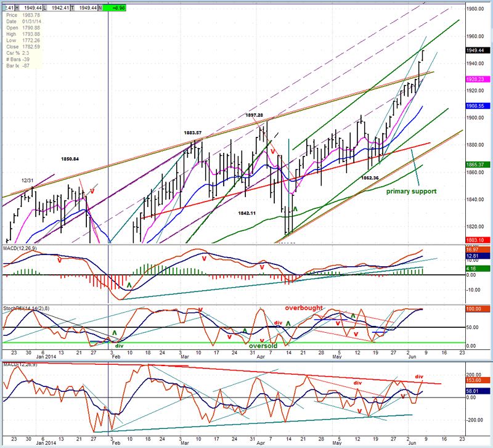This screenshot has width=493, height=448.
Task: Click the orange 153.60 value tag in bottom panel
Action: 478,380
